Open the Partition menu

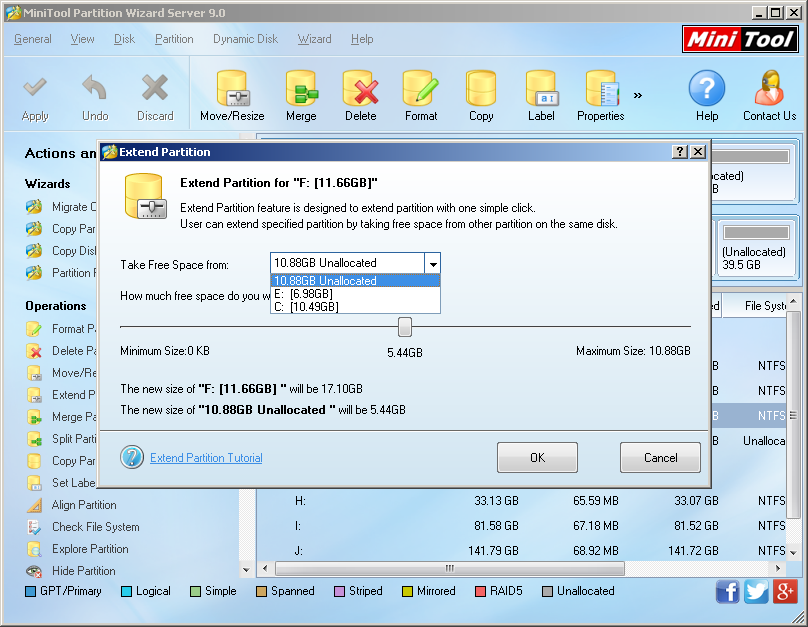click(174, 39)
